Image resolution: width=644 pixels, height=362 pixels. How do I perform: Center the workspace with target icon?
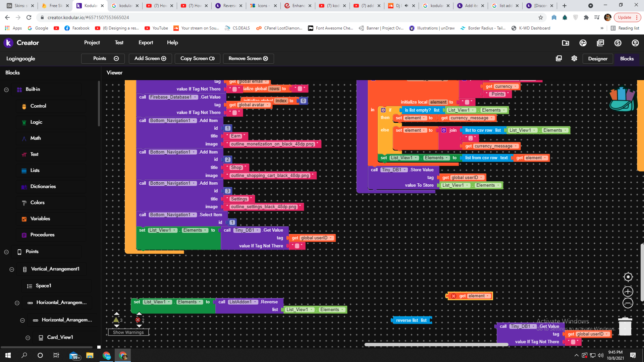(628, 277)
